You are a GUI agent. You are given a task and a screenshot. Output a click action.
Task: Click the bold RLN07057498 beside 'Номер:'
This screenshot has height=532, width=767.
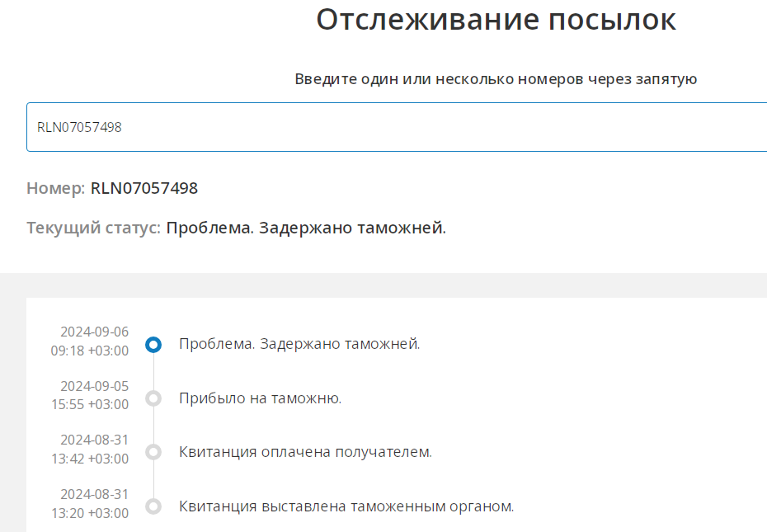point(144,188)
